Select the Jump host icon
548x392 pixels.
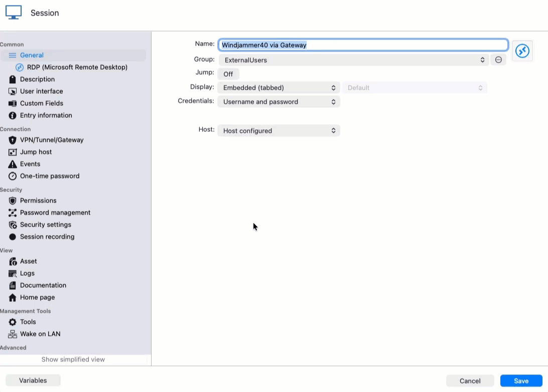(x=13, y=152)
